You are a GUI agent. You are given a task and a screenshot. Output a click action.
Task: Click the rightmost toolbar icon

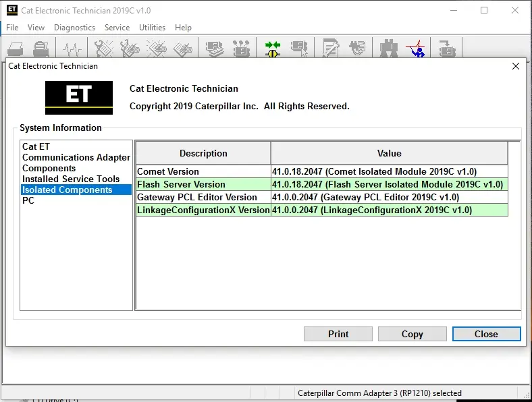point(446,49)
